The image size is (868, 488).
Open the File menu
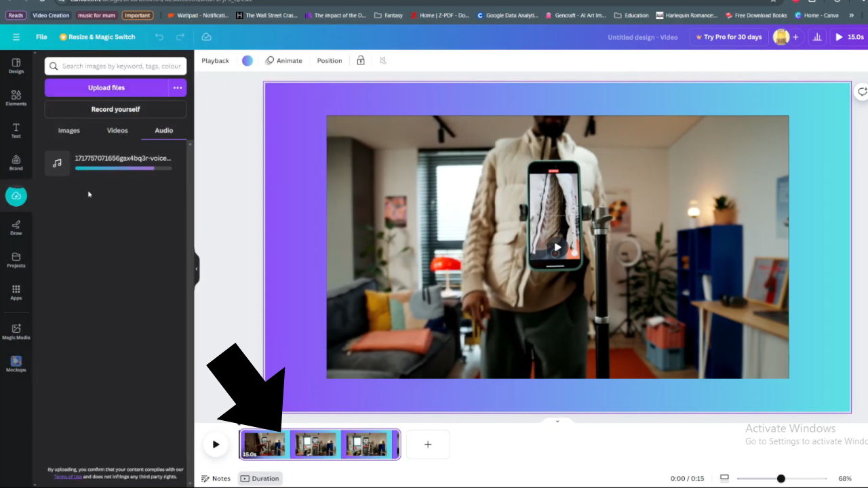point(41,37)
